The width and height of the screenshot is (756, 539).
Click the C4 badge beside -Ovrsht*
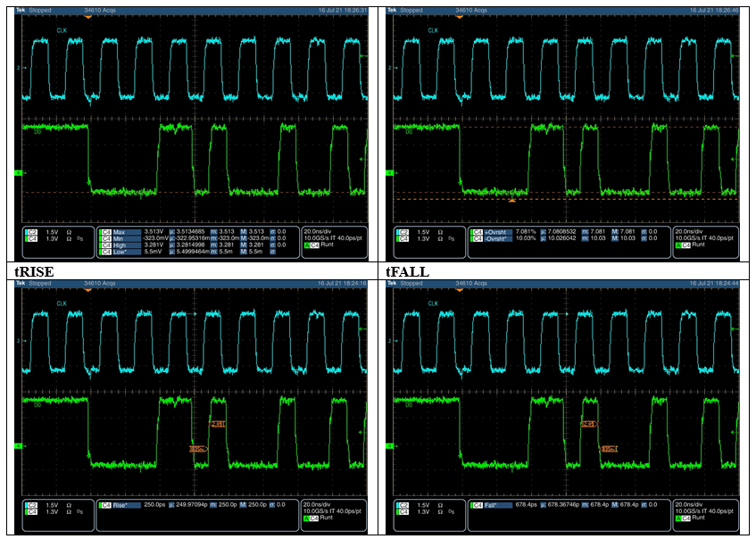tap(477, 238)
